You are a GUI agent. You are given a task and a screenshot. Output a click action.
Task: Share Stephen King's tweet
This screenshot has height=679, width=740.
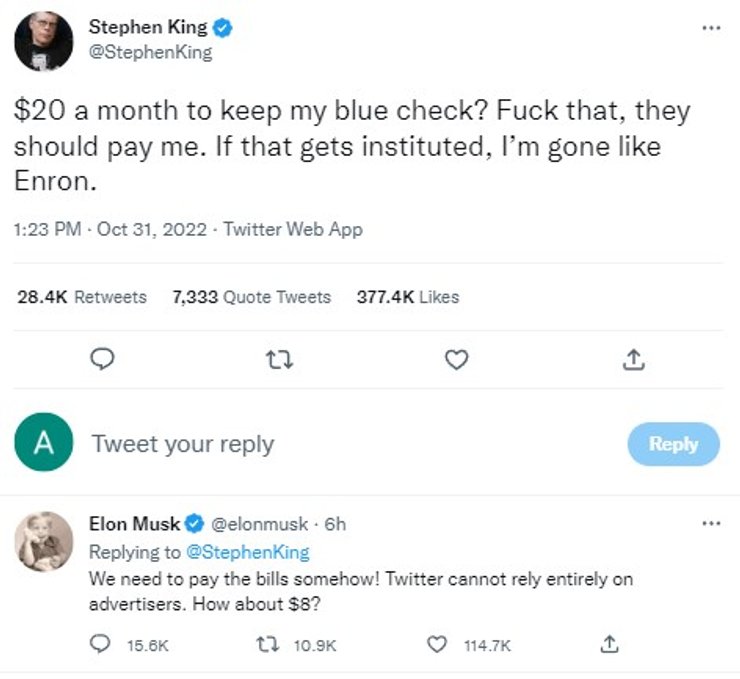633,359
